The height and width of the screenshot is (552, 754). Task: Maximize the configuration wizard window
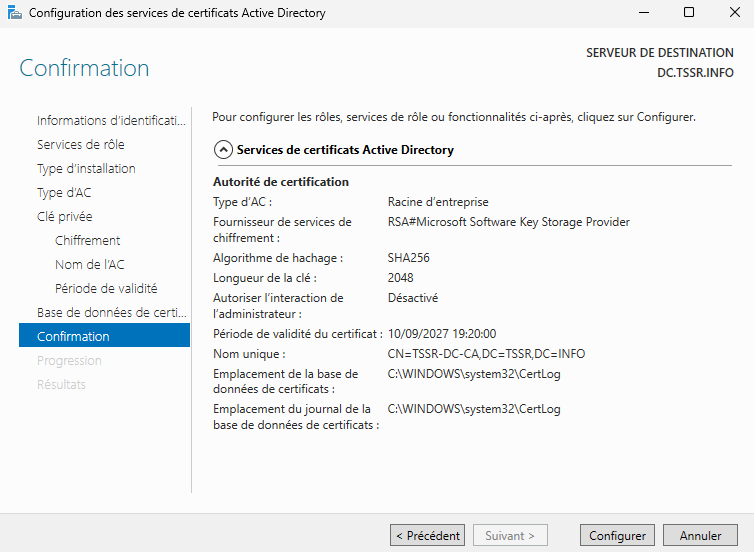click(x=688, y=14)
